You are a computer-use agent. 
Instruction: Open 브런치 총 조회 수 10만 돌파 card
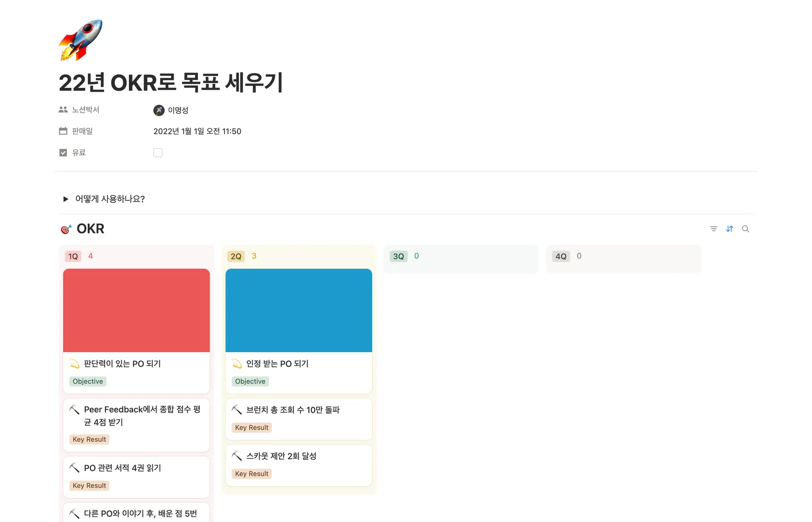click(299, 419)
